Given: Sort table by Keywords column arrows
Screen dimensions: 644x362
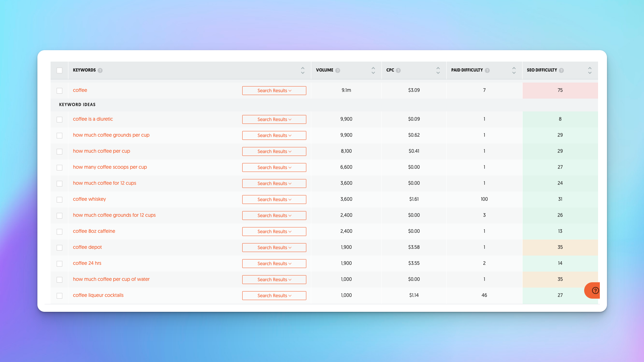Looking at the screenshot, I should point(303,70).
